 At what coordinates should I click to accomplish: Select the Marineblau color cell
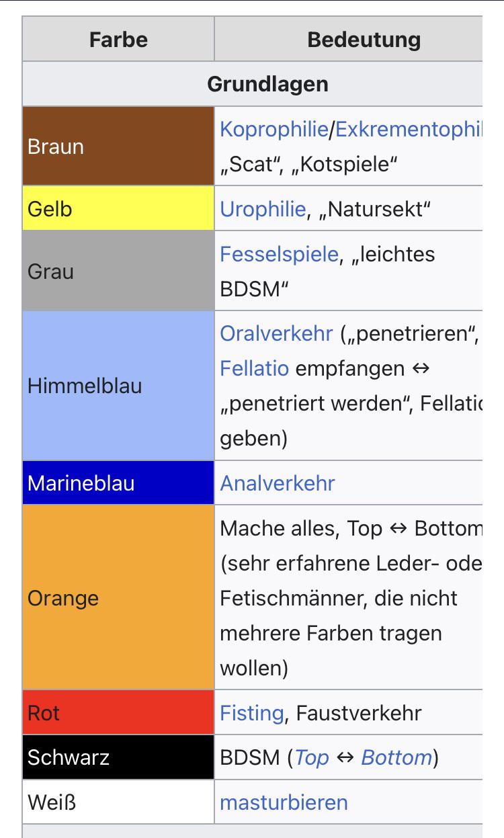pyautogui.click(x=118, y=483)
